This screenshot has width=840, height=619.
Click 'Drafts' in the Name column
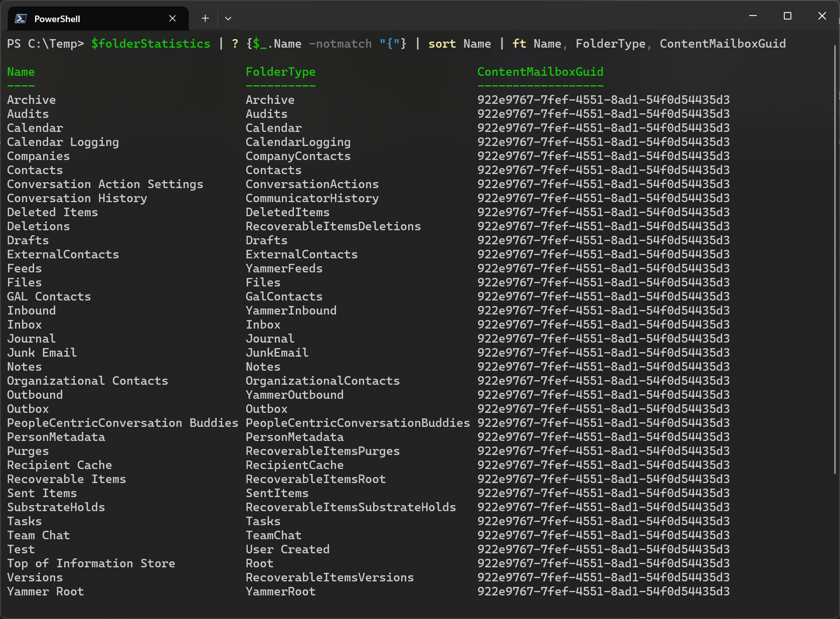pos(28,240)
